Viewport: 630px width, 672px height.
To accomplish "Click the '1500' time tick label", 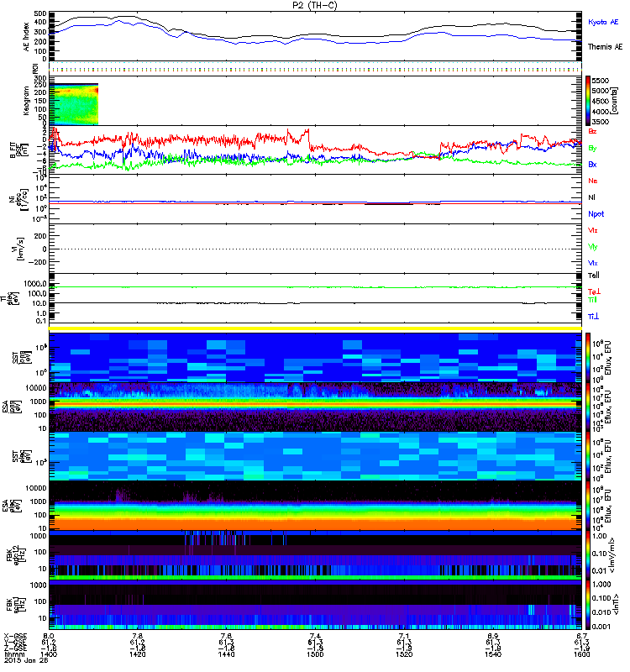I will pyautogui.click(x=315, y=654).
